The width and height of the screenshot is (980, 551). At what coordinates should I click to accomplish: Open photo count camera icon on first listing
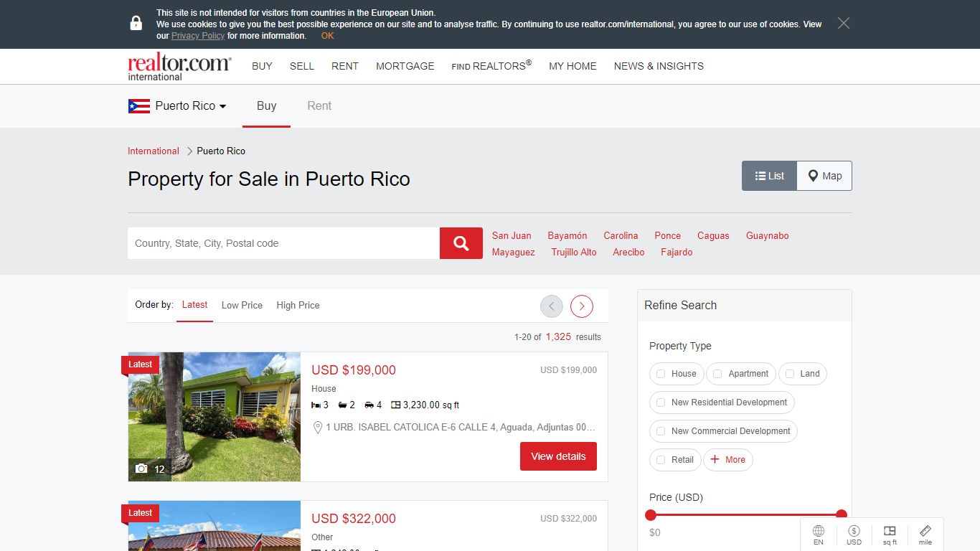(141, 468)
